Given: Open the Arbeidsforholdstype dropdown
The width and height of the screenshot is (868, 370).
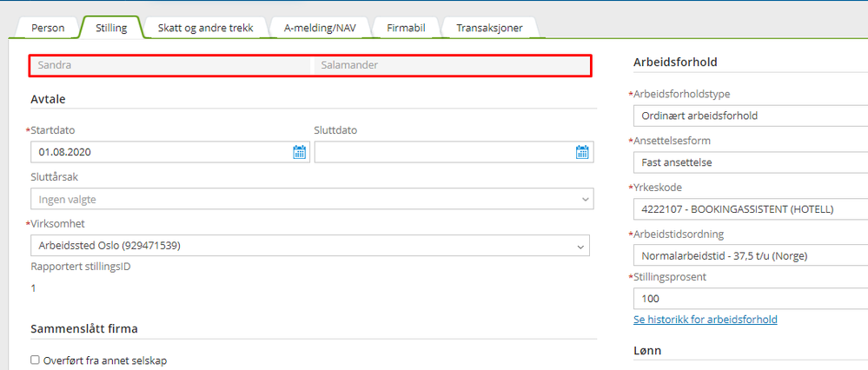Looking at the screenshot, I should 751,116.
